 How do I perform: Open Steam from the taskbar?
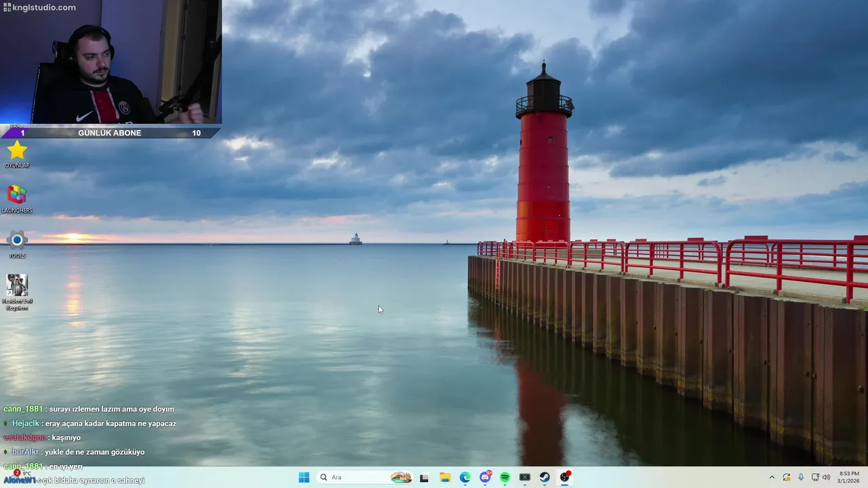click(545, 477)
